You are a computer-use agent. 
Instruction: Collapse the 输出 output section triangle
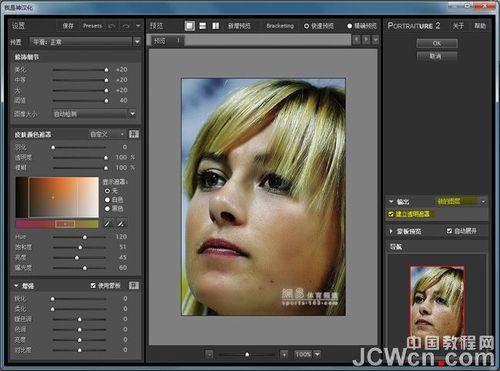pyautogui.click(x=391, y=202)
